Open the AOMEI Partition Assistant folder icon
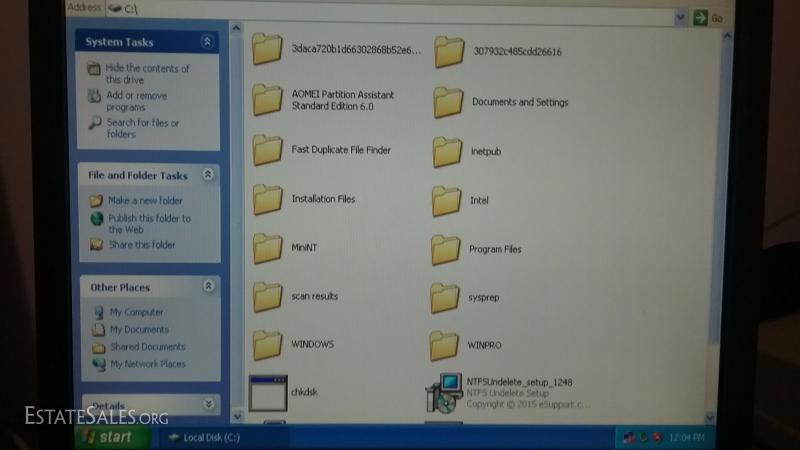800x450 pixels. tap(267, 99)
